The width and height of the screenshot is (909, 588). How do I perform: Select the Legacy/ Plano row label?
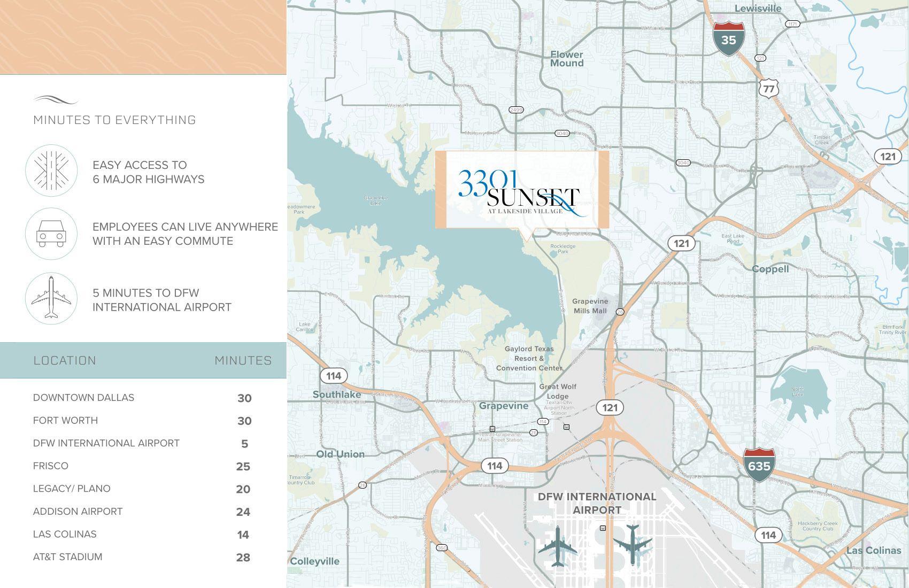(x=72, y=489)
